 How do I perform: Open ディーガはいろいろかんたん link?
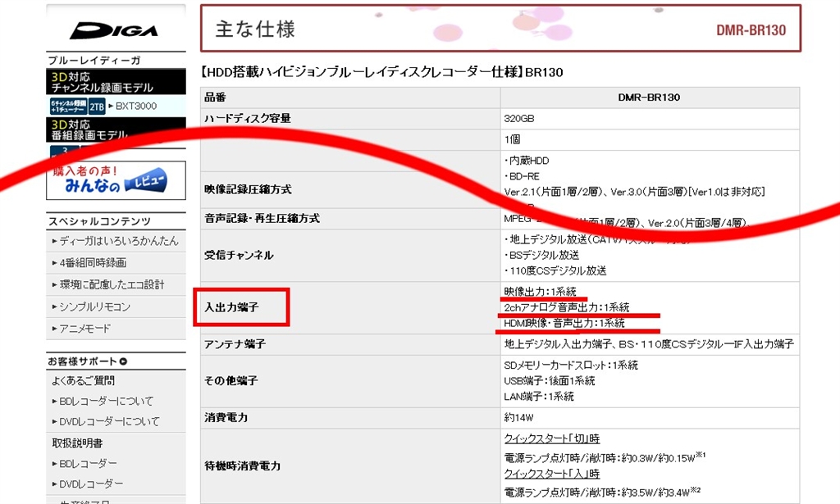[x=118, y=241]
